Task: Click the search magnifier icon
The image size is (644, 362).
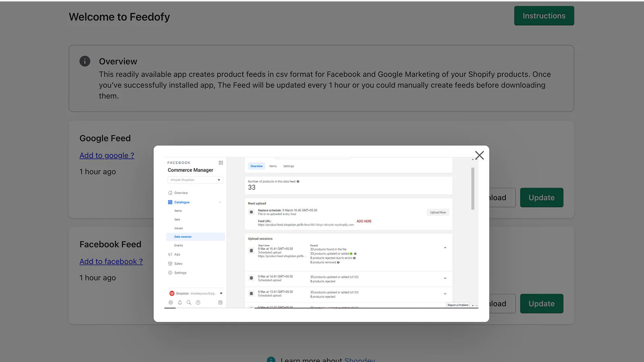Action: (x=189, y=302)
